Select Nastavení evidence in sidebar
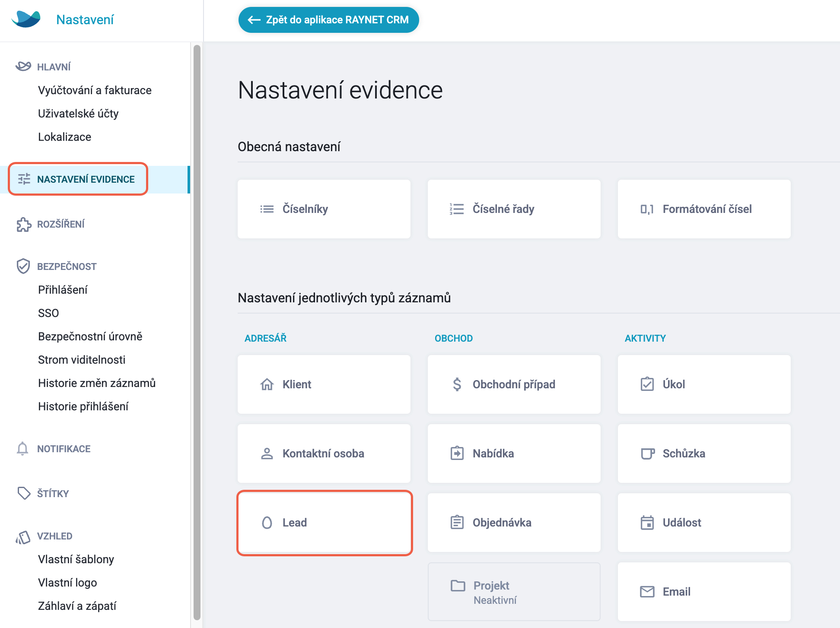The image size is (840, 628). pos(78,179)
